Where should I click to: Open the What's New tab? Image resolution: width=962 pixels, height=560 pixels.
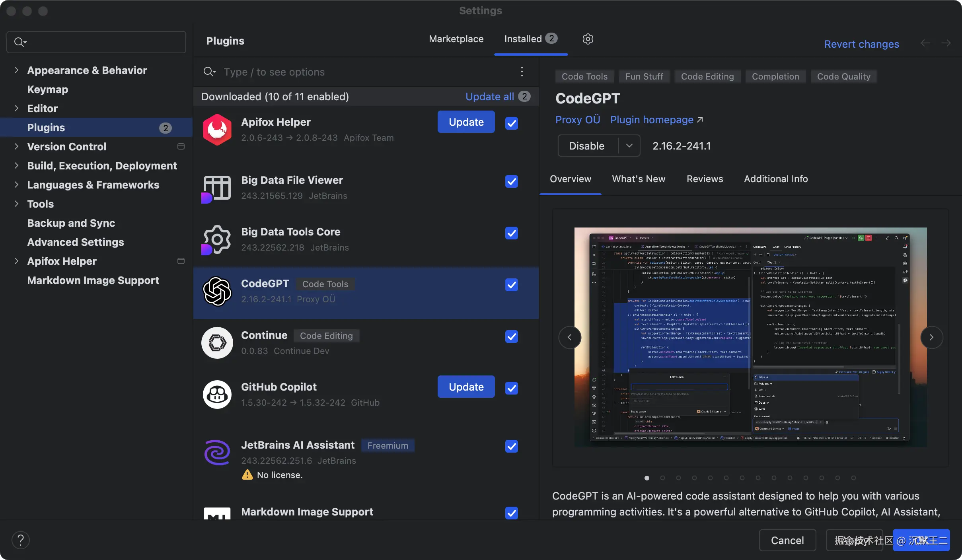pyautogui.click(x=638, y=179)
